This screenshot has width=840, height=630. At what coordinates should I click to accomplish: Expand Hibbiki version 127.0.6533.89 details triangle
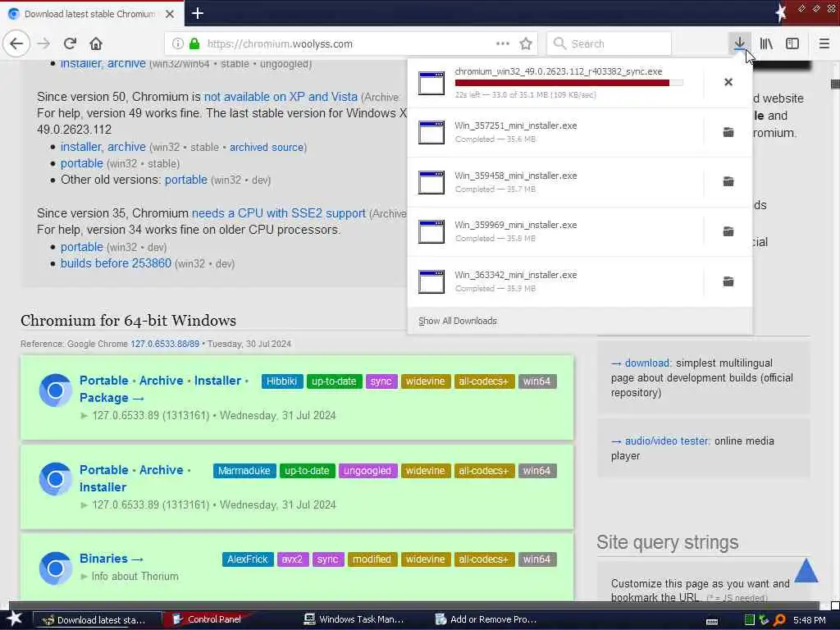pos(84,416)
